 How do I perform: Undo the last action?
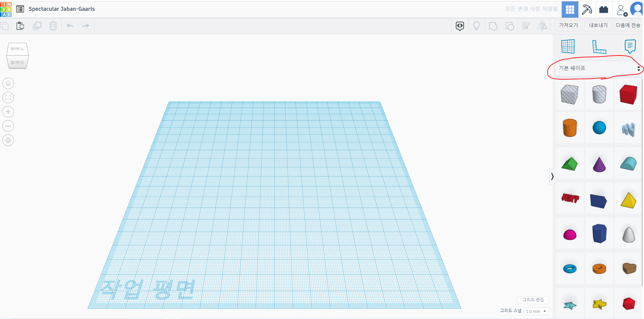(x=70, y=26)
